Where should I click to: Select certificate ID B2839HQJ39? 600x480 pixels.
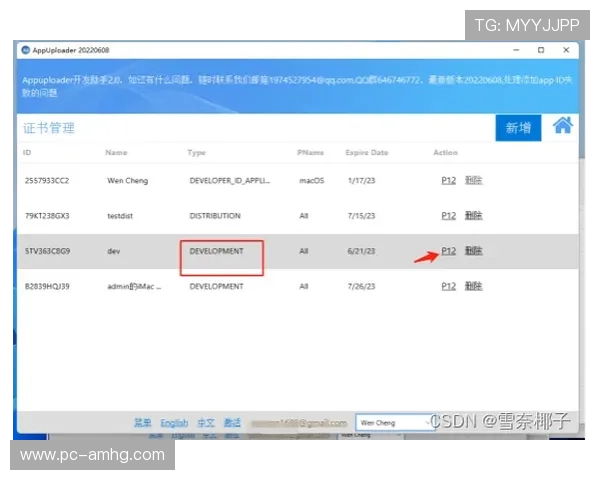tap(47, 286)
